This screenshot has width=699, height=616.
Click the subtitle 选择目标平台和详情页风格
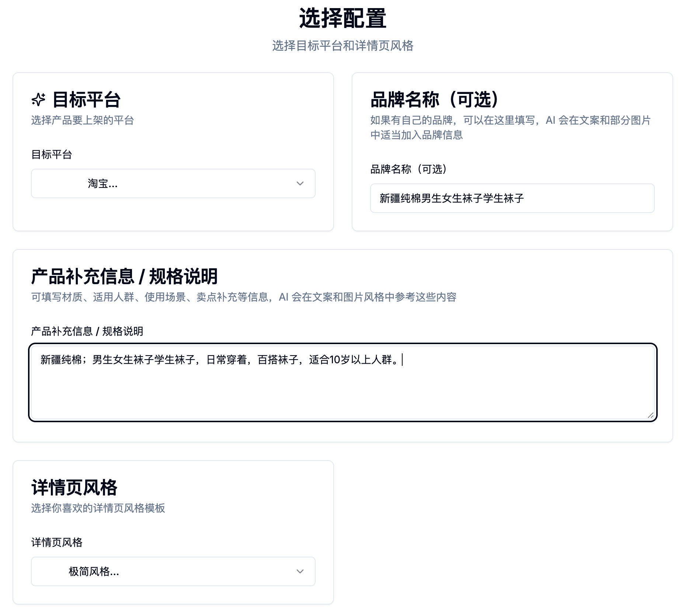[342, 46]
